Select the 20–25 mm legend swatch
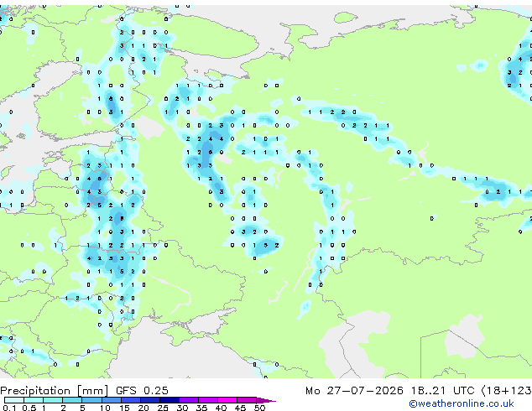This screenshot has height=411, width=532. 149,400
